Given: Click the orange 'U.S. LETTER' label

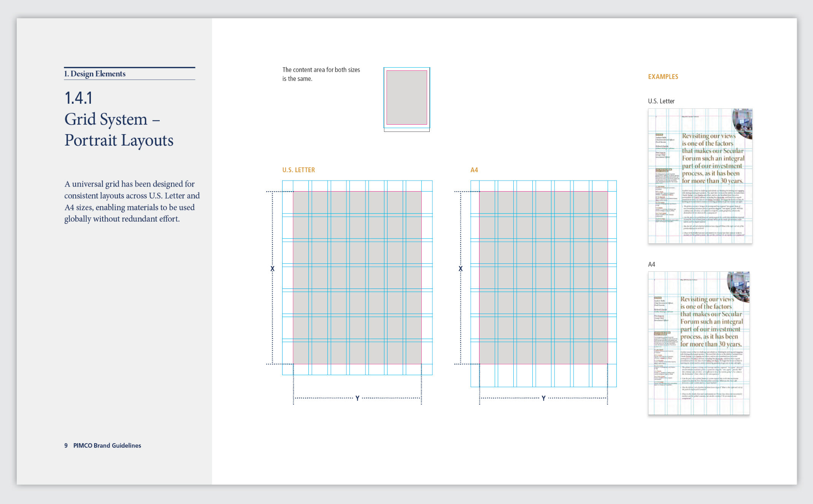Looking at the screenshot, I should (299, 170).
